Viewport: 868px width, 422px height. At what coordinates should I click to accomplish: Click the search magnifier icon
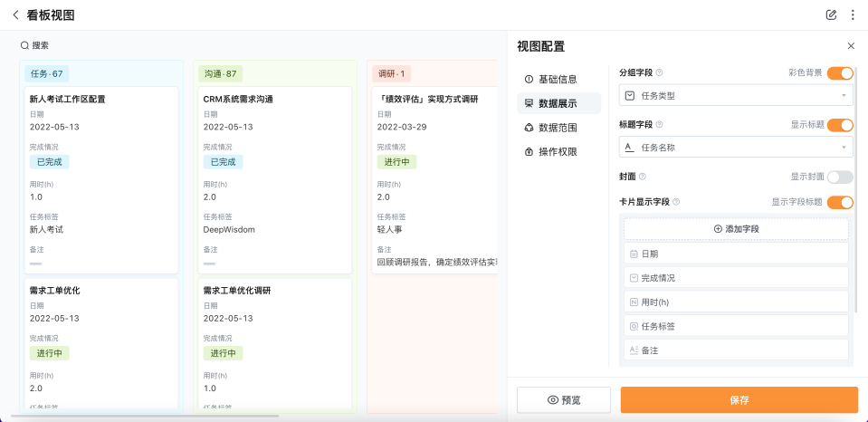point(24,45)
